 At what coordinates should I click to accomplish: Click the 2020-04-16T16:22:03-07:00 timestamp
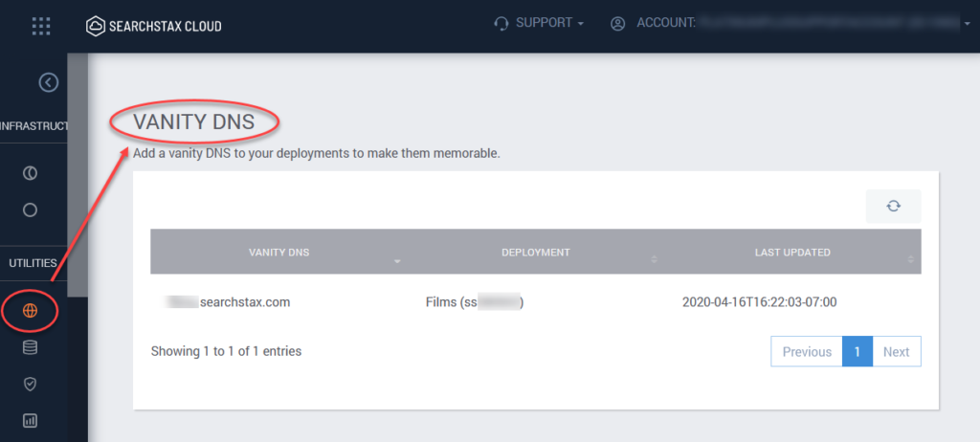[x=759, y=302]
